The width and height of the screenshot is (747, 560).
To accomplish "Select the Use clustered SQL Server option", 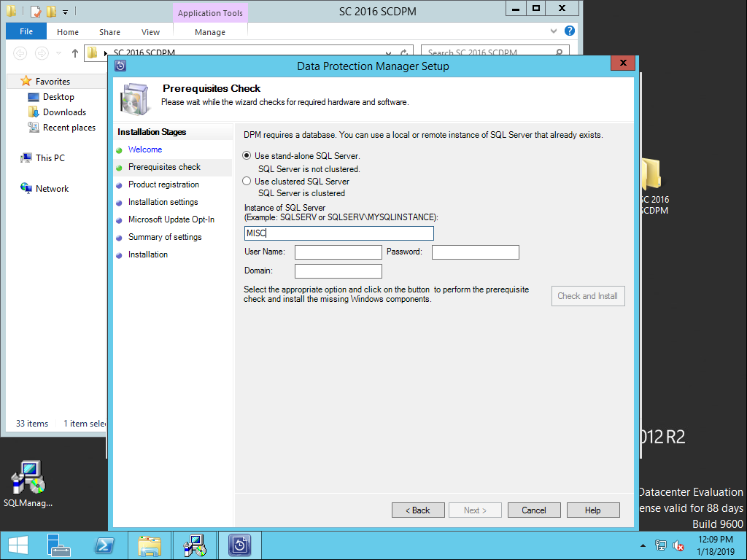I will pyautogui.click(x=247, y=181).
